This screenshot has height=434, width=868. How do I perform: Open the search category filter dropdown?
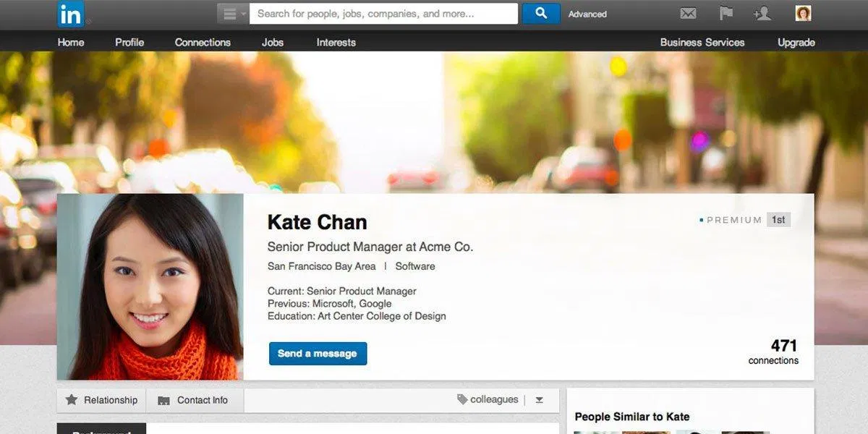233,14
